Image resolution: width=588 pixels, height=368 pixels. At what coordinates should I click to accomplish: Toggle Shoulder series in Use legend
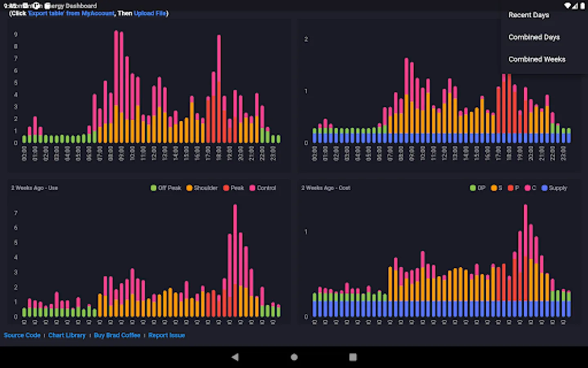202,188
